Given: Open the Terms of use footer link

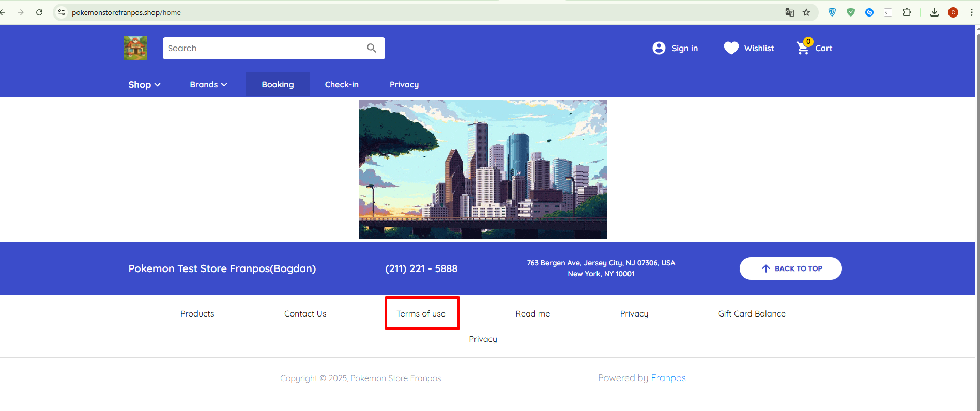Looking at the screenshot, I should [421, 313].
